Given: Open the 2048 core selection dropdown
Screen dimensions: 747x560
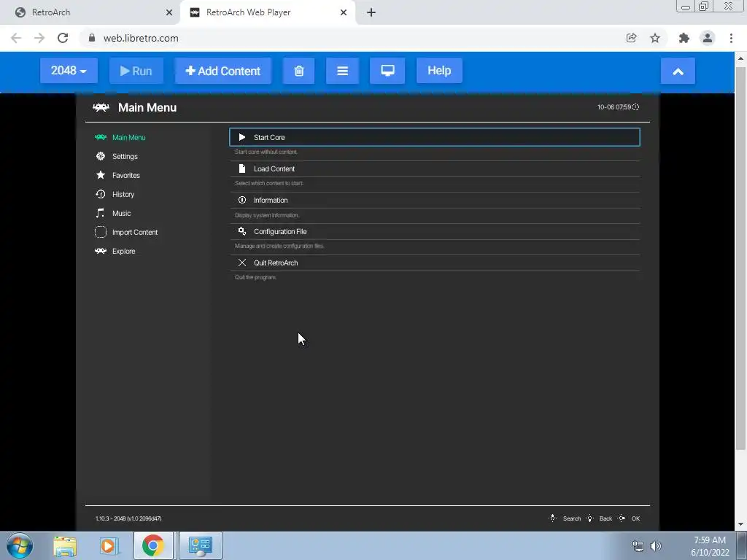Looking at the screenshot, I should pos(69,71).
